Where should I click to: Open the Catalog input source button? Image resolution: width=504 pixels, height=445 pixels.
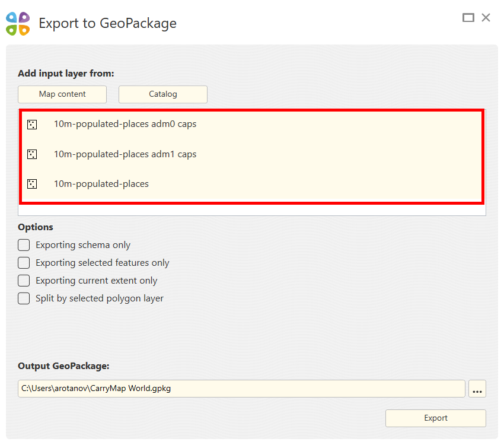pos(163,94)
